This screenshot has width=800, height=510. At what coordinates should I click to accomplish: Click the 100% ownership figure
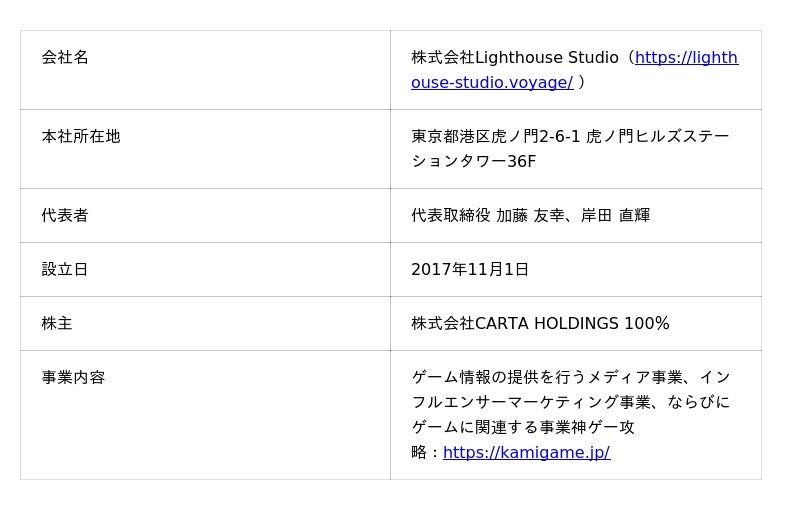click(x=647, y=324)
